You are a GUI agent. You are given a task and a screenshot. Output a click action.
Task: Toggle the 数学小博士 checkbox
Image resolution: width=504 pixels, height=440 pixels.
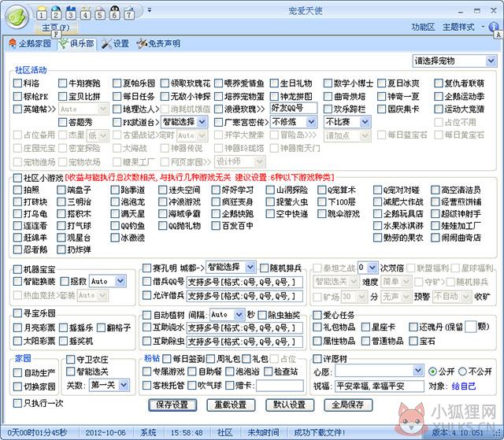pyautogui.click(x=328, y=83)
